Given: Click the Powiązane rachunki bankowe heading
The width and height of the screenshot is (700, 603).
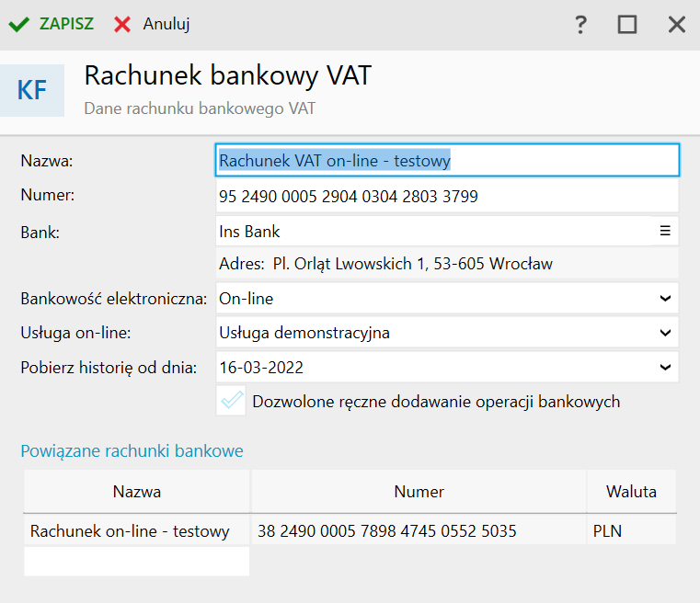Looking at the screenshot, I should point(132,451).
